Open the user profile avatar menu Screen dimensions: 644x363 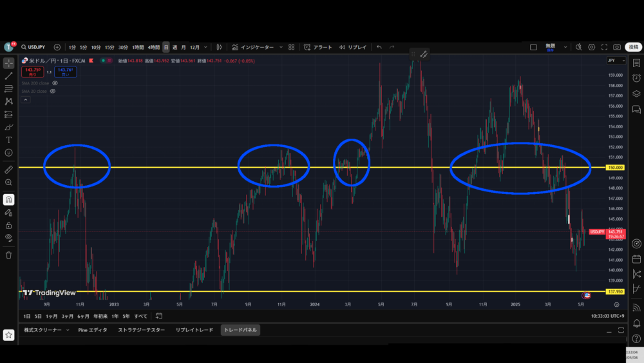pyautogui.click(x=8, y=47)
